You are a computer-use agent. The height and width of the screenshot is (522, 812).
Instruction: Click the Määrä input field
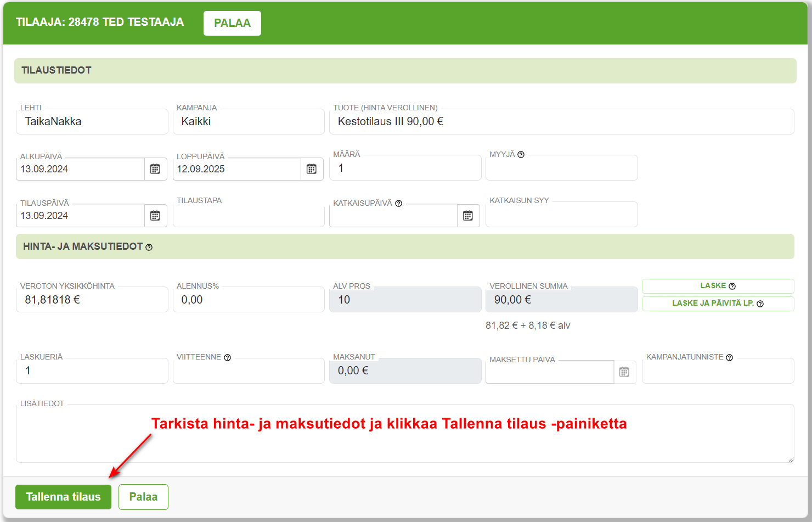(405, 168)
